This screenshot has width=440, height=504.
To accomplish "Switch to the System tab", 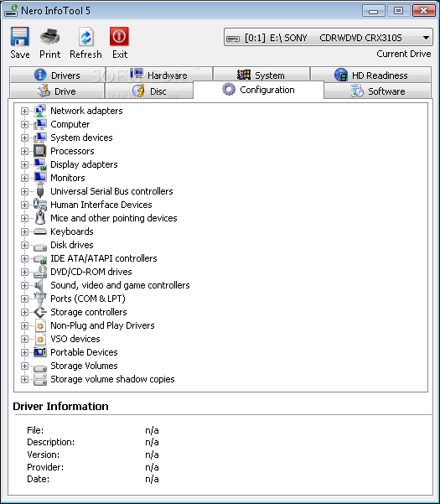I will (261, 75).
